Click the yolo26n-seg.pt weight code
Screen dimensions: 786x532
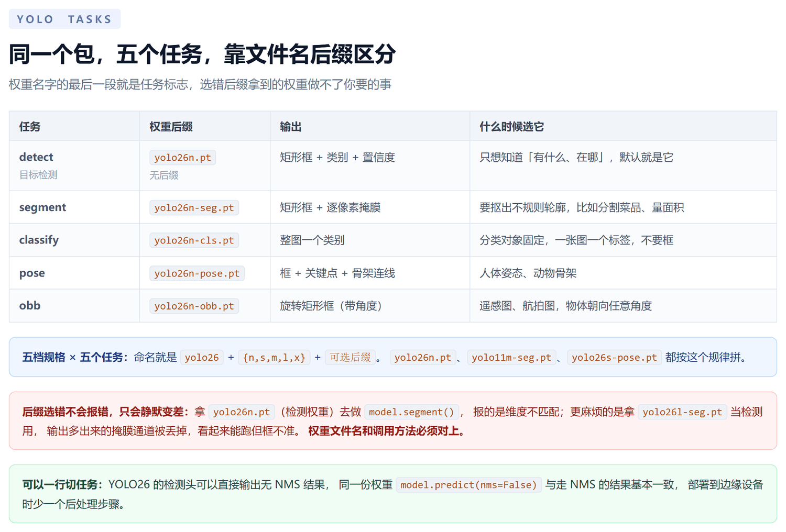point(194,208)
